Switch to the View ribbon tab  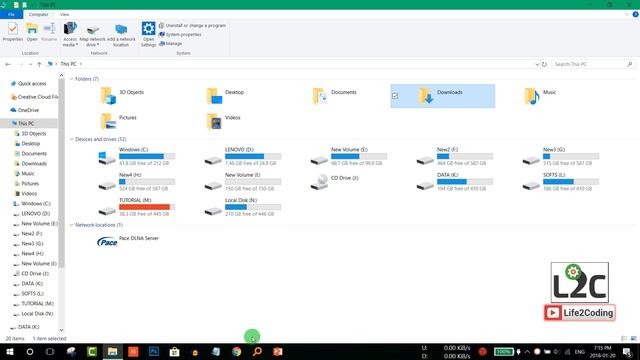(x=64, y=14)
